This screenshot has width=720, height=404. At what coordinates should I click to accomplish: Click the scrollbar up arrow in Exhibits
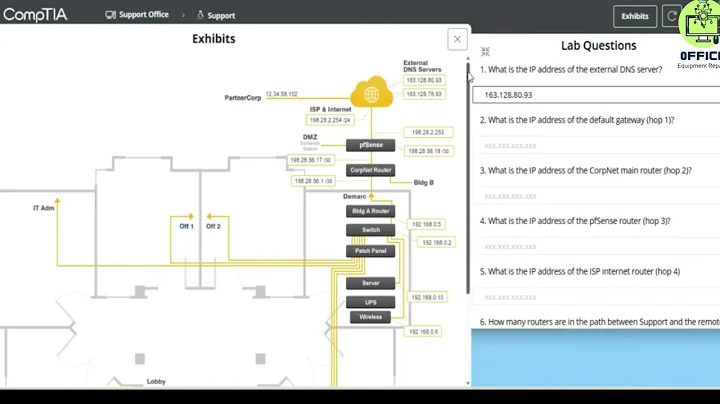coord(468,59)
